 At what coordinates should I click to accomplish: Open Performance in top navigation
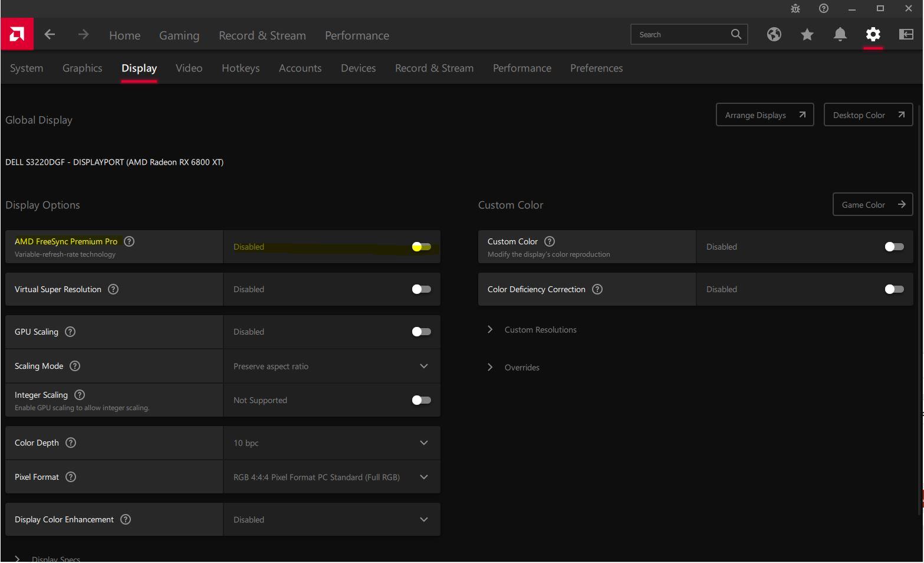coord(357,35)
